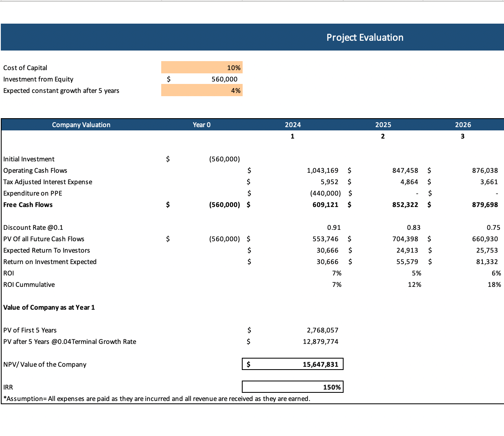Image resolution: width=504 pixels, height=436 pixels.
Task: Click the Year 0 column header
Action: [x=202, y=125]
